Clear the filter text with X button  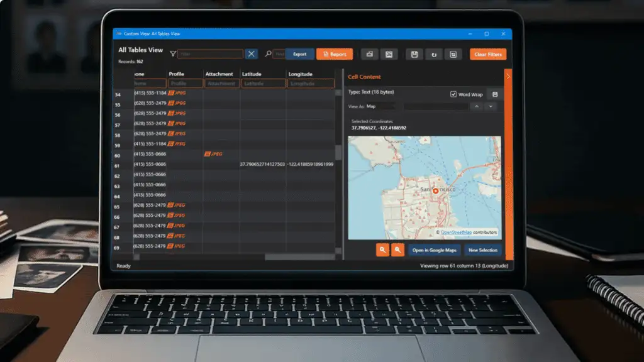point(252,55)
